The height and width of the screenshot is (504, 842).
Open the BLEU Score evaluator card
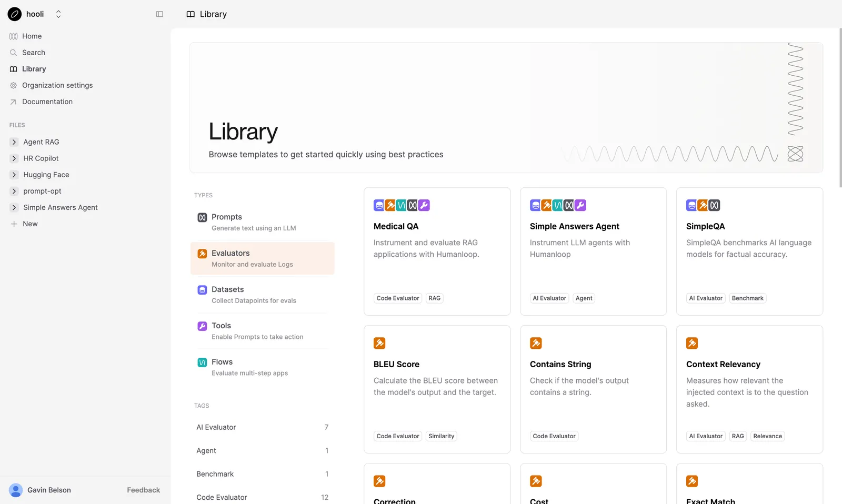[x=437, y=389]
